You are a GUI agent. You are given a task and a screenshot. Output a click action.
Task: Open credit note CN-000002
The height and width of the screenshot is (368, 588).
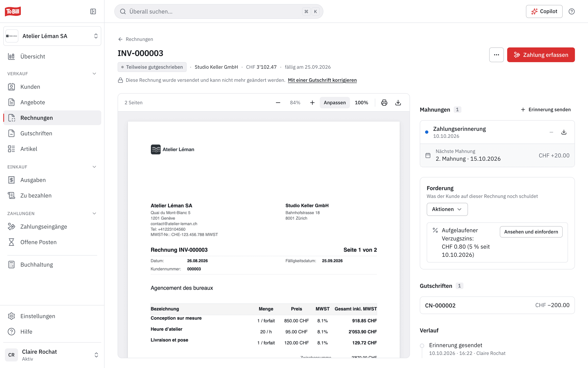coord(497,305)
